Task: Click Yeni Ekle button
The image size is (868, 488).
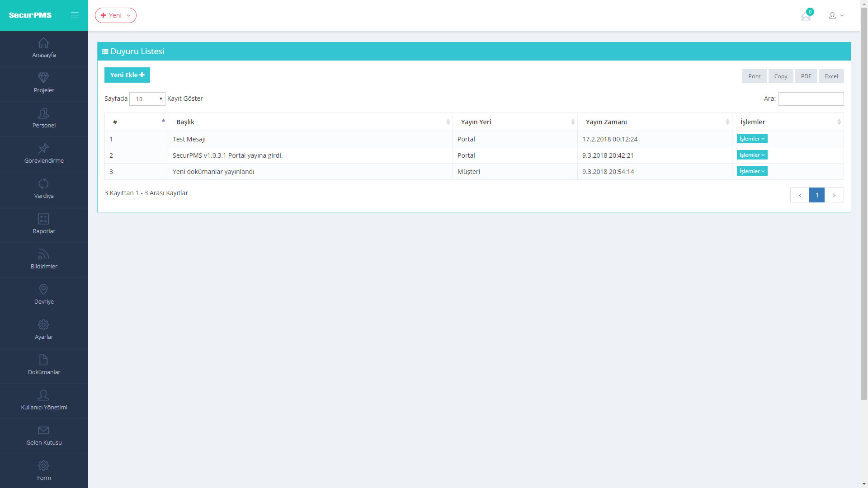Action: coord(127,75)
